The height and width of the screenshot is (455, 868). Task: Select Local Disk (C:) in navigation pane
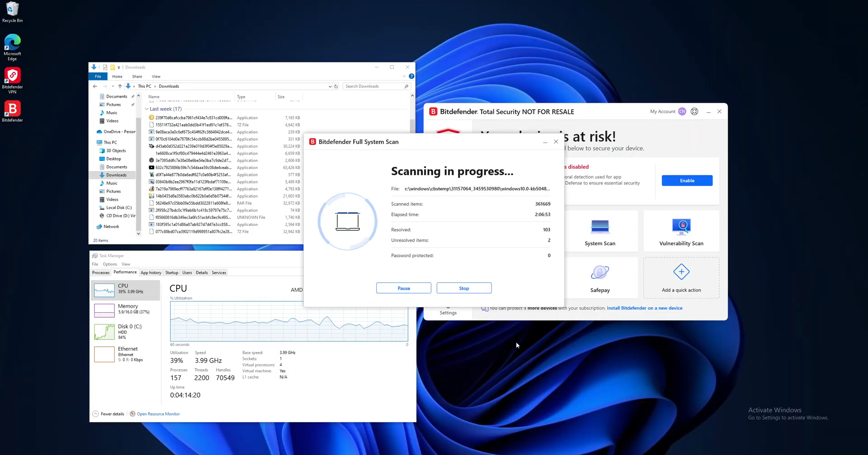[x=119, y=208]
